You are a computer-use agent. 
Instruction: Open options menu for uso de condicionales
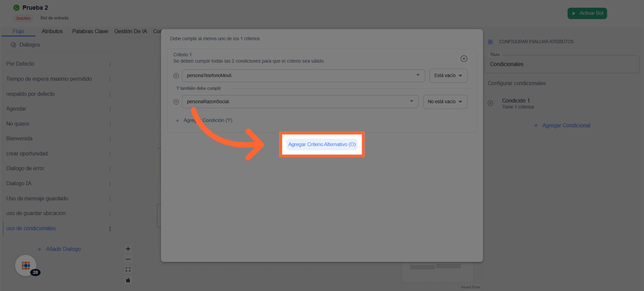pyautogui.click(x=110, y=229)
